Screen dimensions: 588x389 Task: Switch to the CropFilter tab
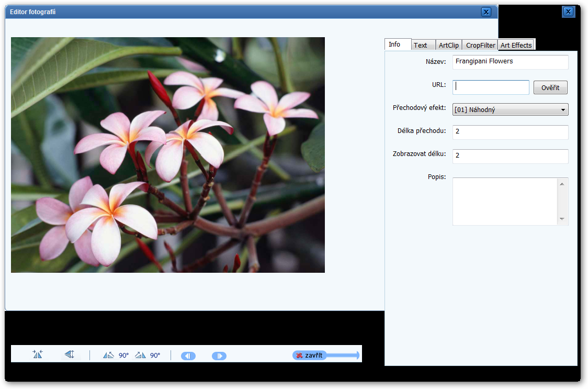click(480, 45)
